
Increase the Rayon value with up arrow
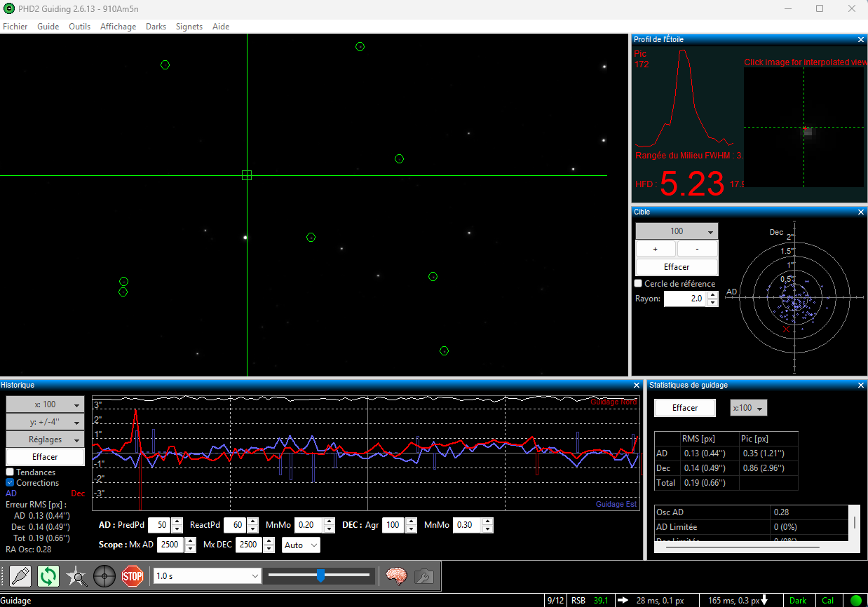pyautogui.click(x=712, y=295)
